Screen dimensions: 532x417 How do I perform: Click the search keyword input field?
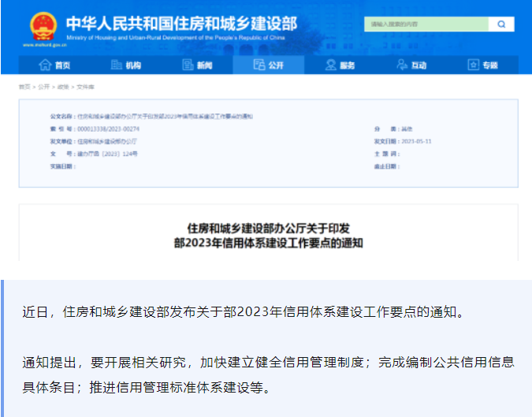pos(426,24)
